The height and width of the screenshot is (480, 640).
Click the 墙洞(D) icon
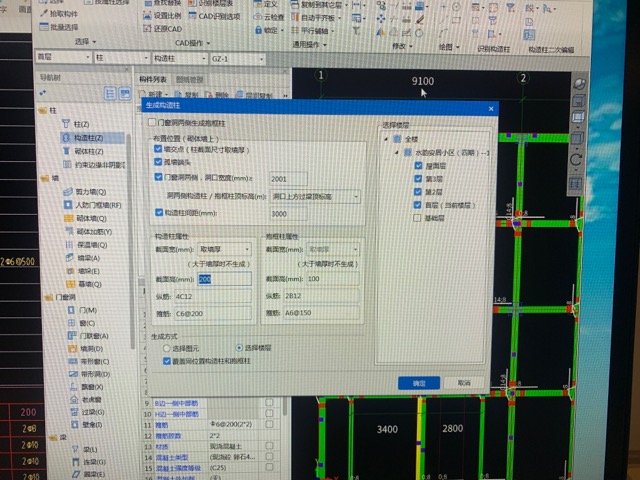pos(72,349)
